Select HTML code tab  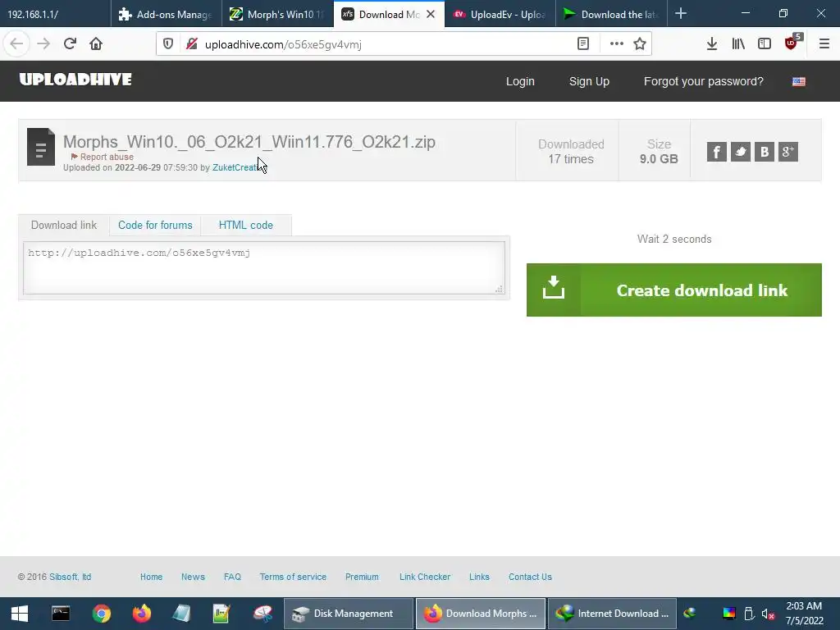246,225
